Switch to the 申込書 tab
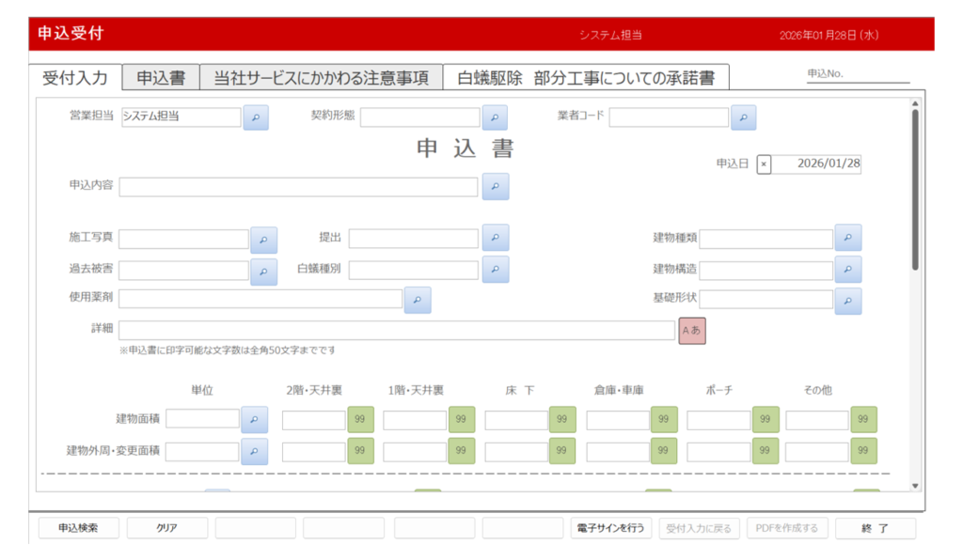Screen dimensions: 963x560 160,78
